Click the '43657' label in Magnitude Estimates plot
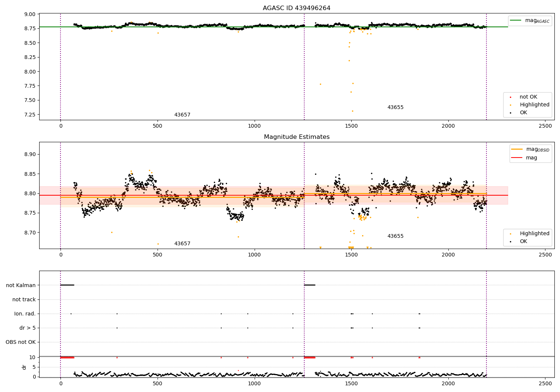560x392 pixels. click(x=182, y=244)
